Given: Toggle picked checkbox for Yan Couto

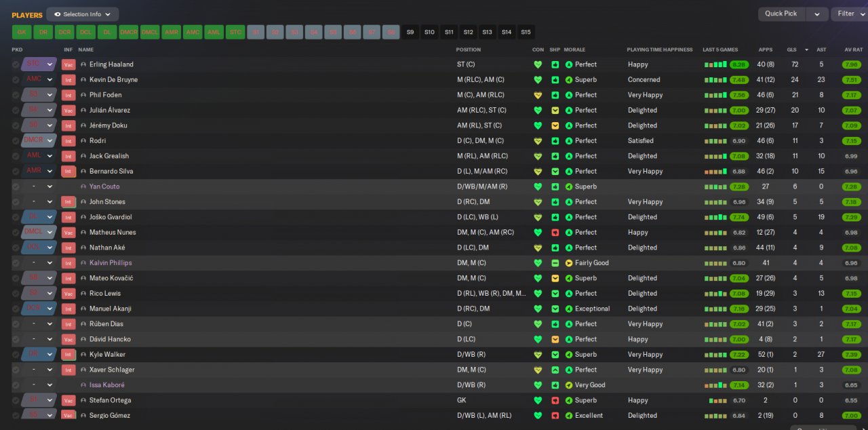Looking at the screenshot, I should (x=16, y=187).
